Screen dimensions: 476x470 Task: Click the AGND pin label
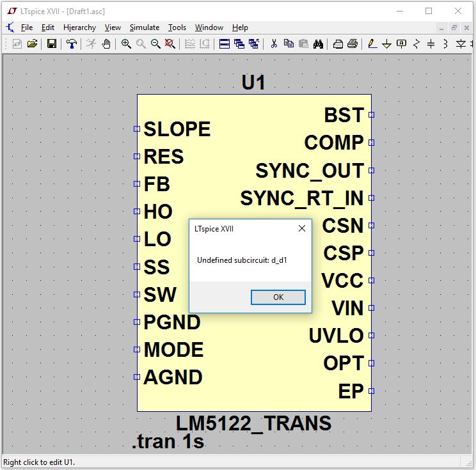click(x=173, y=377)
